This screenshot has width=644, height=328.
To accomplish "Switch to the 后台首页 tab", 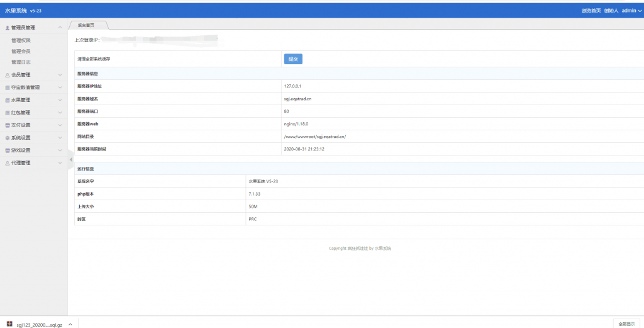I will point(87,25).
